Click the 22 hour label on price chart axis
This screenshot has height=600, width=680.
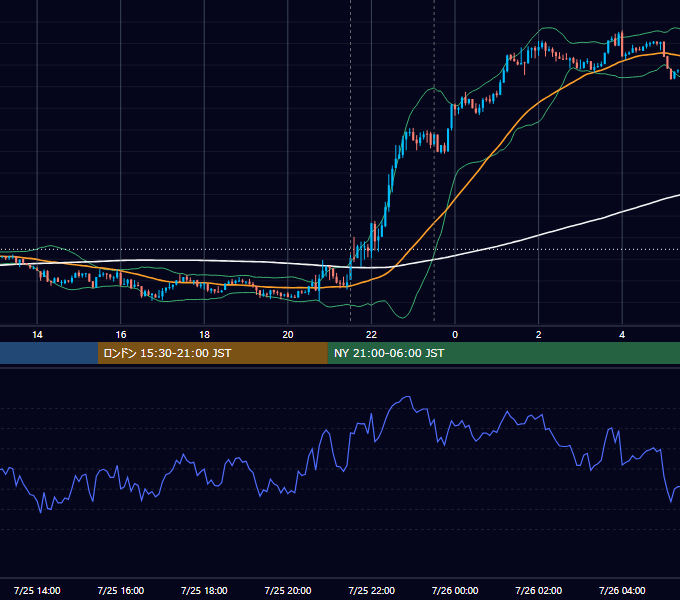[371, 335]
